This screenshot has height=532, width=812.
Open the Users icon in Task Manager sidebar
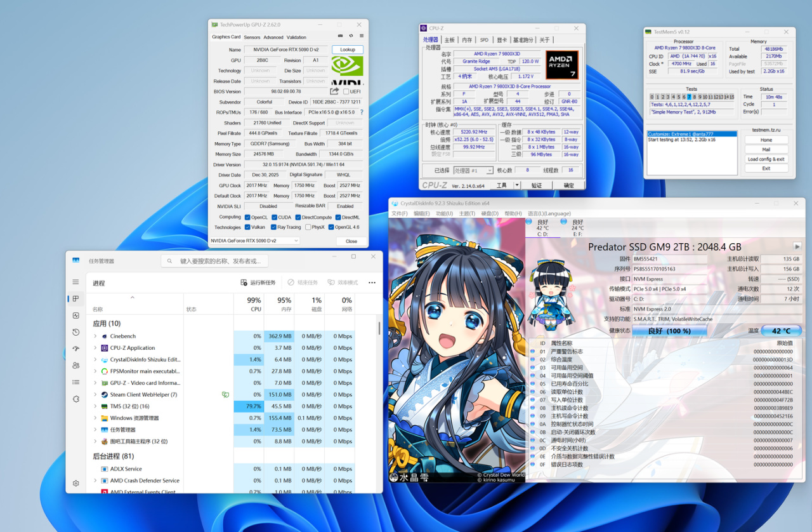click(x=76, y=366)
